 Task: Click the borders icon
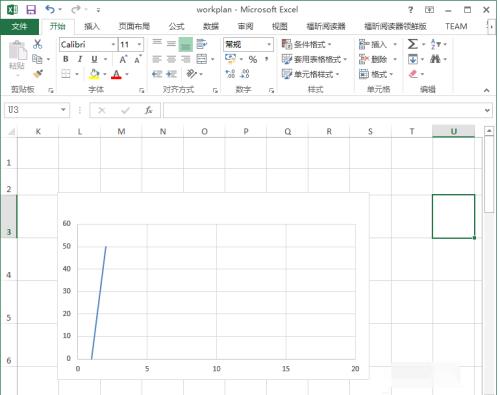tap(66, 74)
